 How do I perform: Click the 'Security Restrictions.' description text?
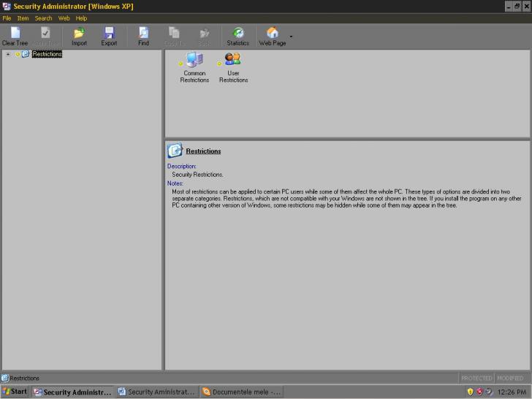[x=197, y=175]
